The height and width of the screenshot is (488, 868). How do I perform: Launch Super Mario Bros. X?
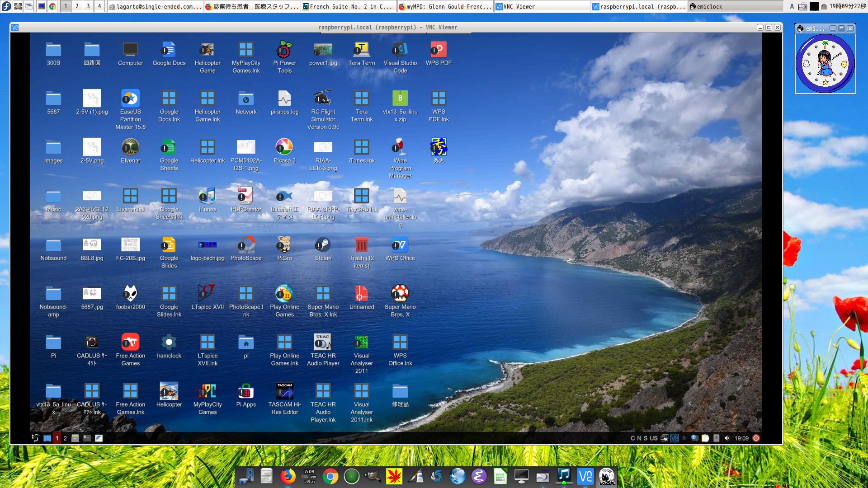click(400, 294)
